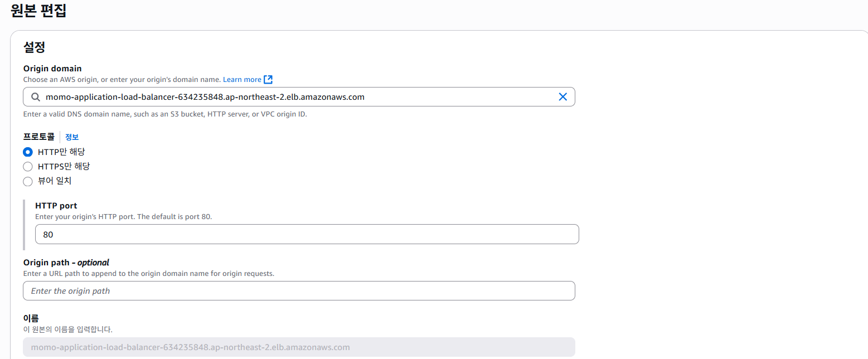
Task: Select the HTTPS만 해당 radio button
Action: tap(28, 166)
